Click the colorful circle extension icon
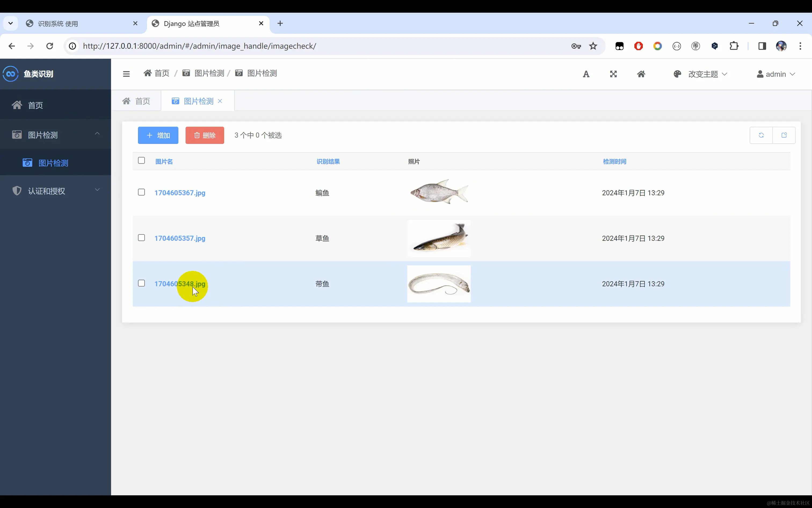812x508 pixels. (x=657, y=46)
